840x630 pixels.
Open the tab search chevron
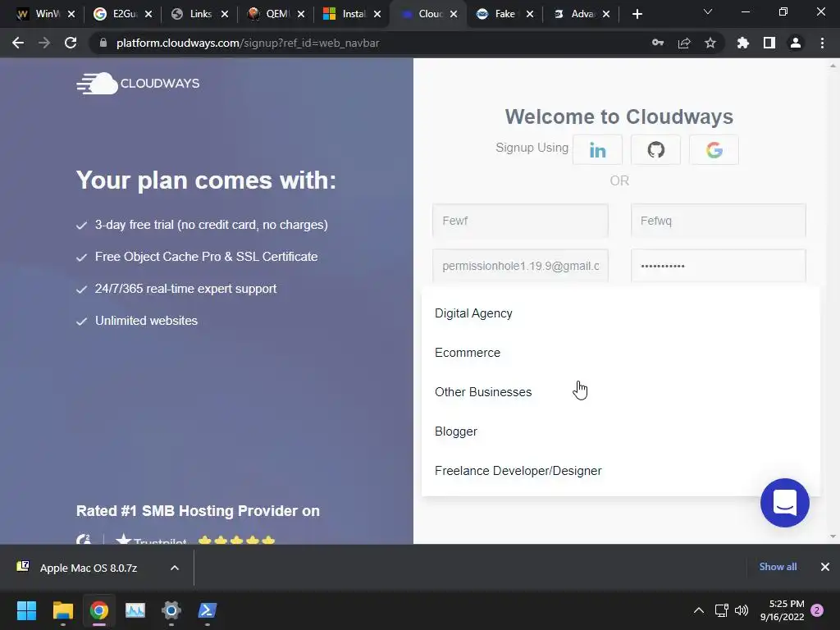pos(708,11)
